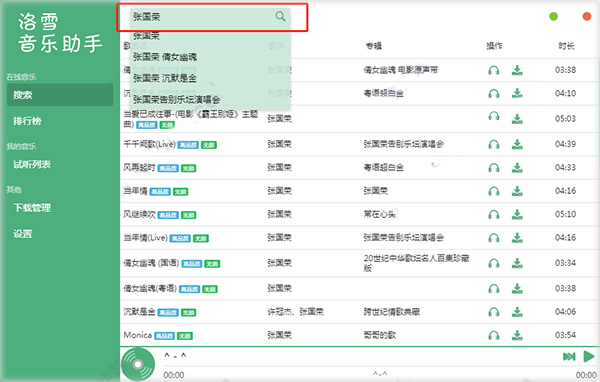Listen to song with duration 03:38 from 倩女幽魂 电影原声带
Image resolution: width=600 pixels, height=382 pixels.
494,70
